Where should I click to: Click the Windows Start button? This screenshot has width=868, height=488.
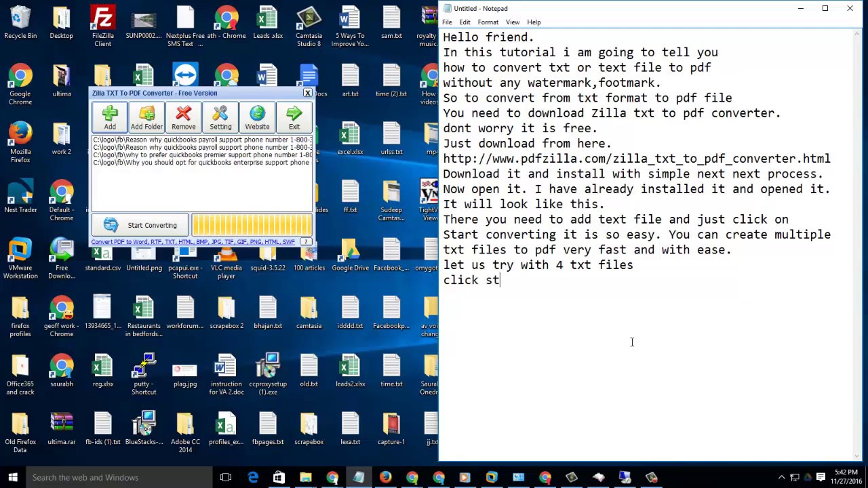click(12, 477)
